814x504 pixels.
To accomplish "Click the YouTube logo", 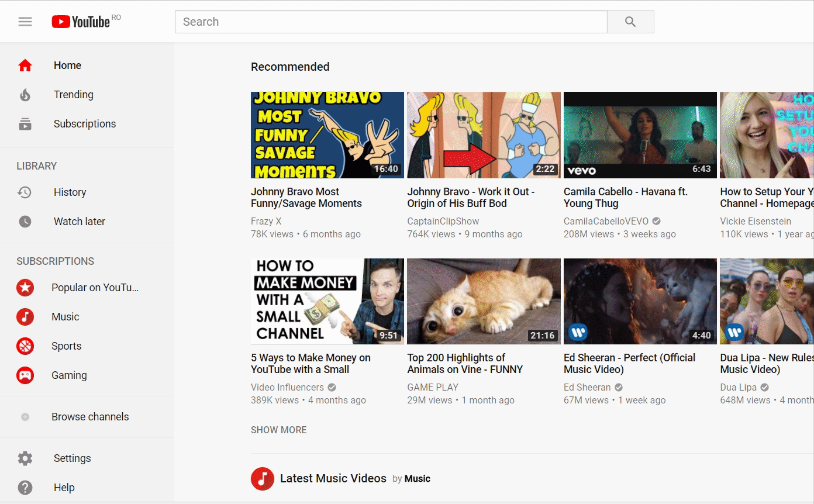I will click(81, 22).
